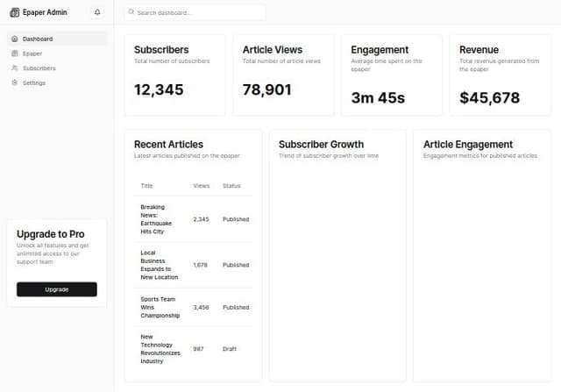Click the Upgrade to Pro heading

(51, 234)
